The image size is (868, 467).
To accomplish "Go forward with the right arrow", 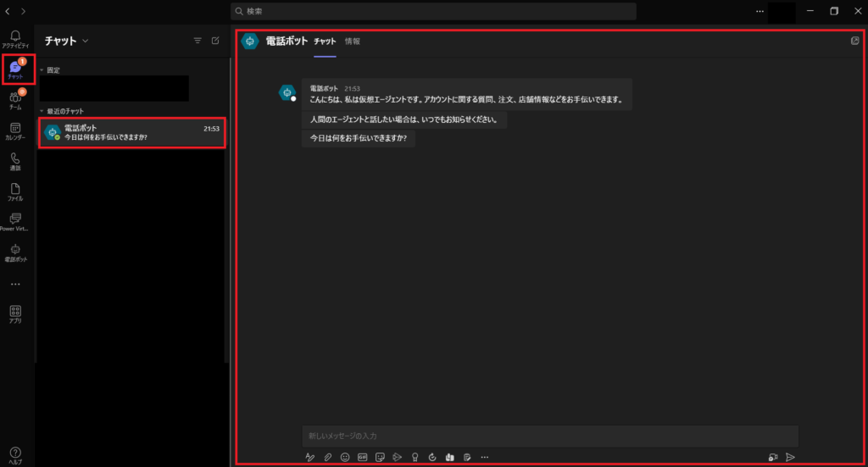I will 23,11.
